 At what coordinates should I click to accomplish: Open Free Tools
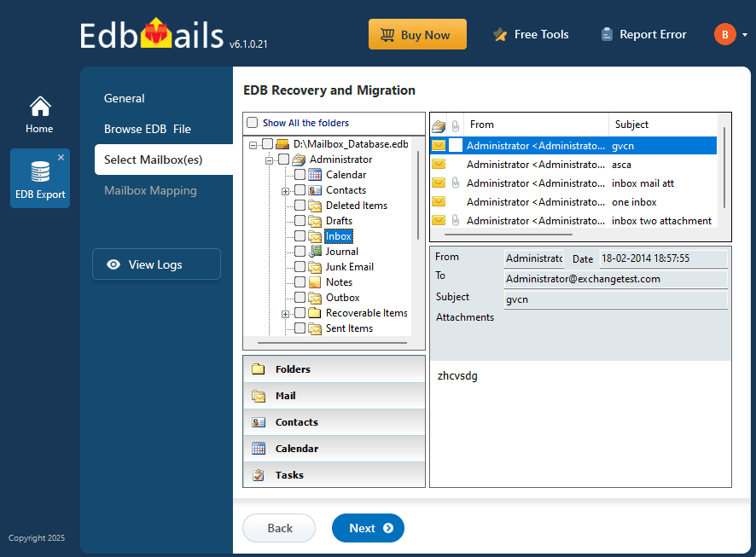click(532, 35)
